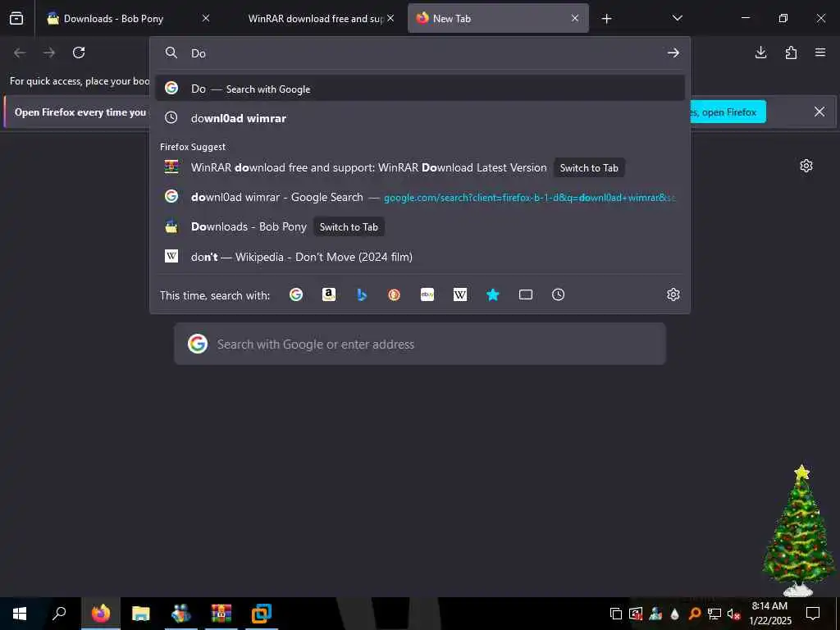Search this time with Amazon
840x630 pixels.
[x=329, y=294]
